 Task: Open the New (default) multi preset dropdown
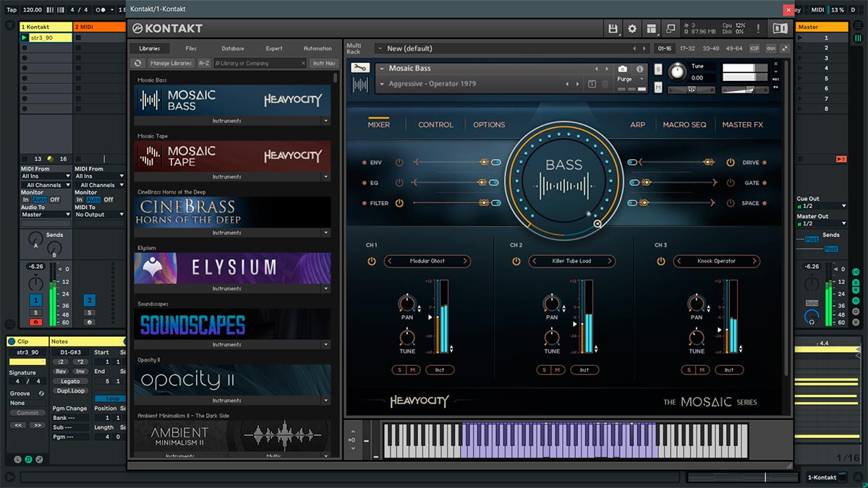[380, 48]
